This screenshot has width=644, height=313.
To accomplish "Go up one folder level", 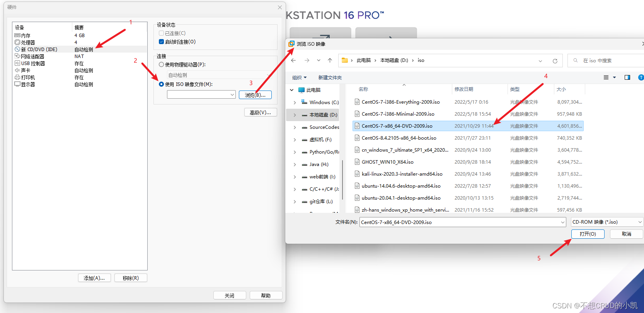I will click(x=330, y=60).
